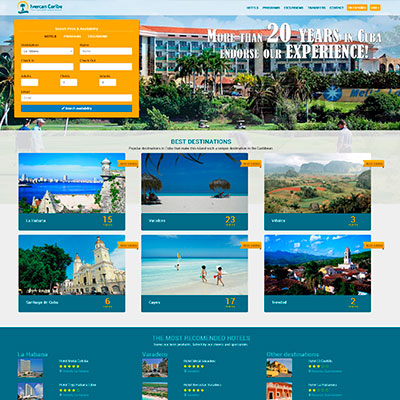This screenshot has width=400, height=400.
Task: Open the Santiago de Cuba destination photo
Action: [x=72, y=265]
